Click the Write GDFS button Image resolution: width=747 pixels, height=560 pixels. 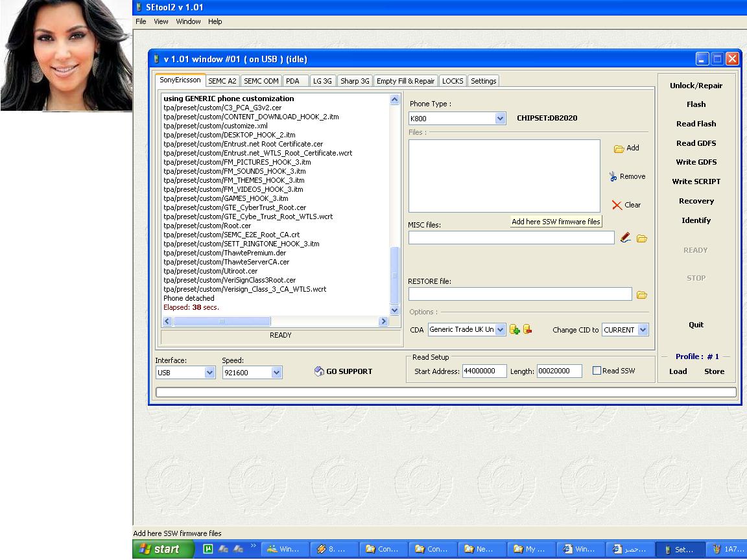pos(696,163)
